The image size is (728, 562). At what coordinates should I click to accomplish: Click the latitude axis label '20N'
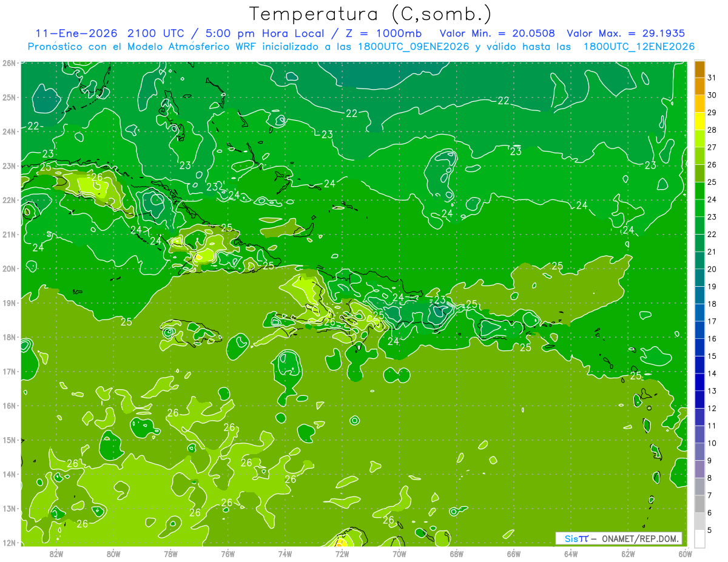point(9,269)
